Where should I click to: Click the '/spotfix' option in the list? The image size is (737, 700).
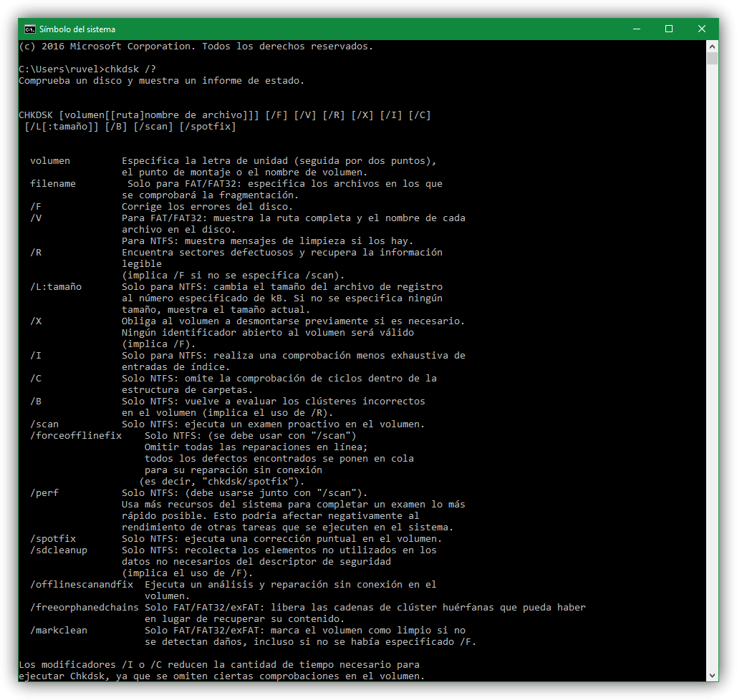[x=53, y=538]
